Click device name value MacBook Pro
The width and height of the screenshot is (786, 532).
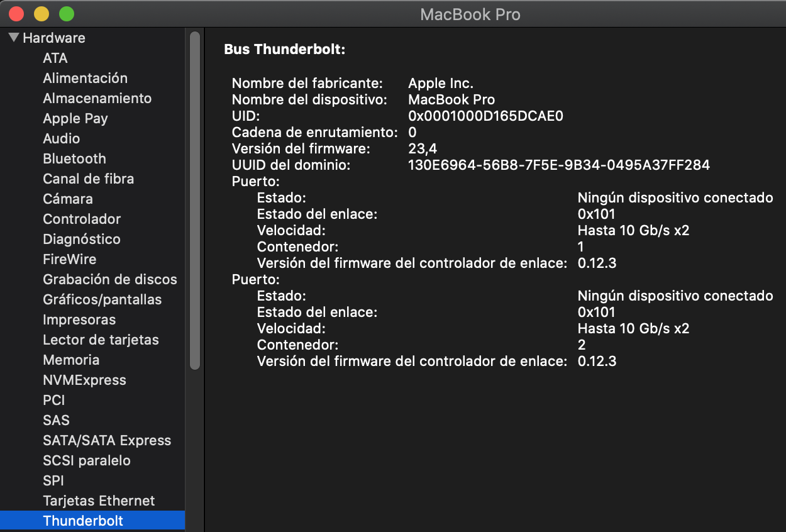click(x=451, y=99)
